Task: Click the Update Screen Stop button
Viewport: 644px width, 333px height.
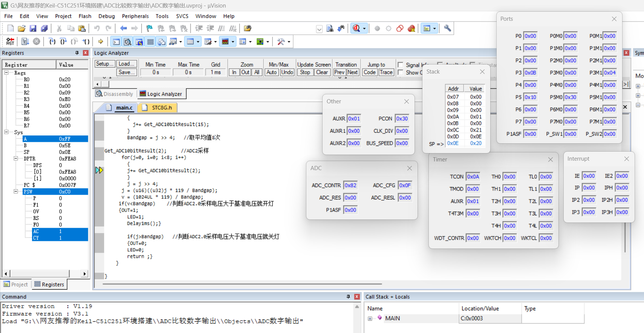Action: [x=305, y=72]
